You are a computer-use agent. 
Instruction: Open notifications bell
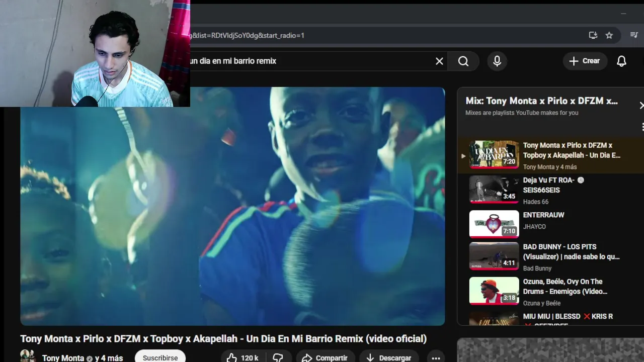point(622,61)
